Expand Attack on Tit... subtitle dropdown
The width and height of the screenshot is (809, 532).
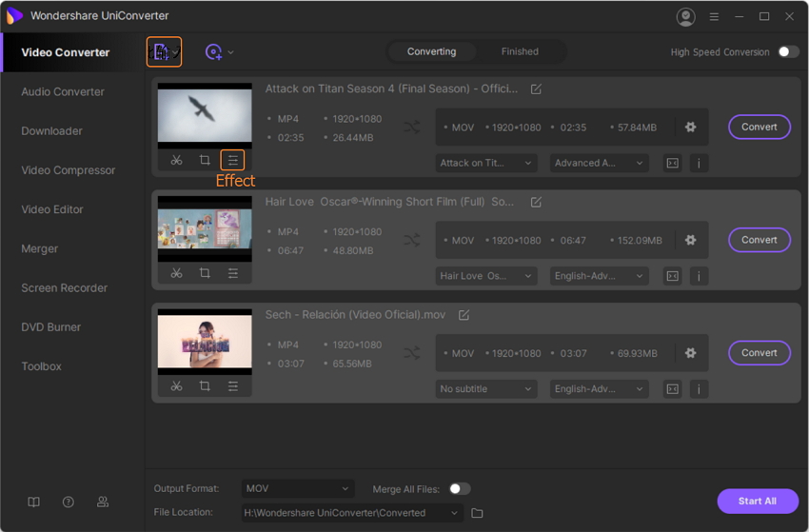tap(486, 163)
